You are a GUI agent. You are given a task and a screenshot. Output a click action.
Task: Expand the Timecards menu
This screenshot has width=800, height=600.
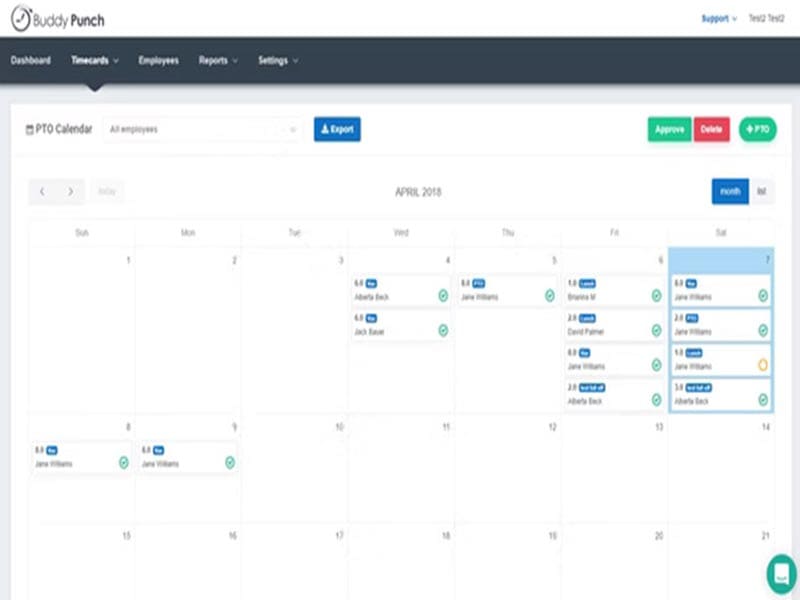[95, 60]
